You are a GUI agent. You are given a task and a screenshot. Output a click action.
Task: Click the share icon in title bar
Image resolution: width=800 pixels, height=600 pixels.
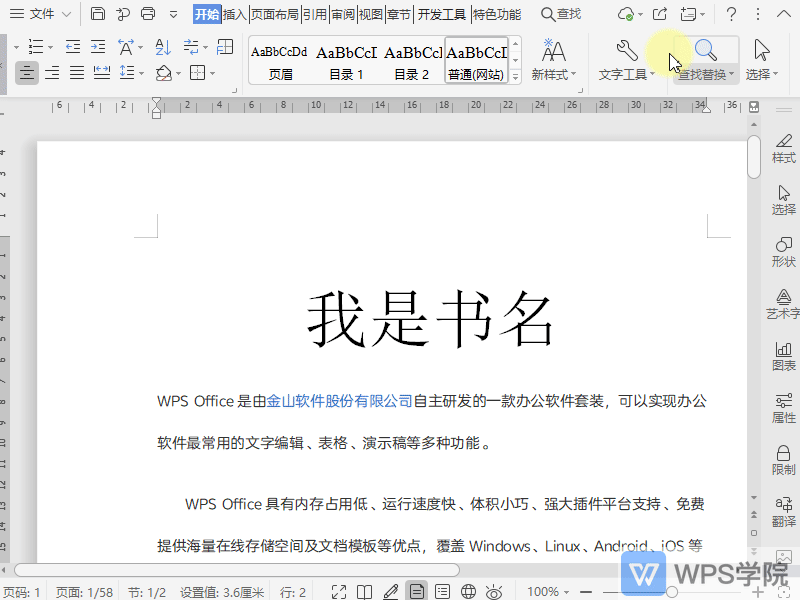click(x=660, y=14)
